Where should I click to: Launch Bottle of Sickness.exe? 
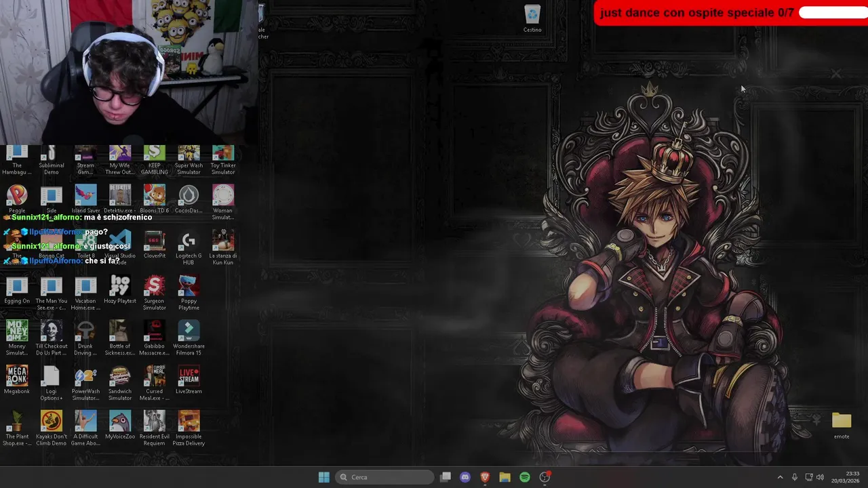pyautogui.click(x=120, y=338)
